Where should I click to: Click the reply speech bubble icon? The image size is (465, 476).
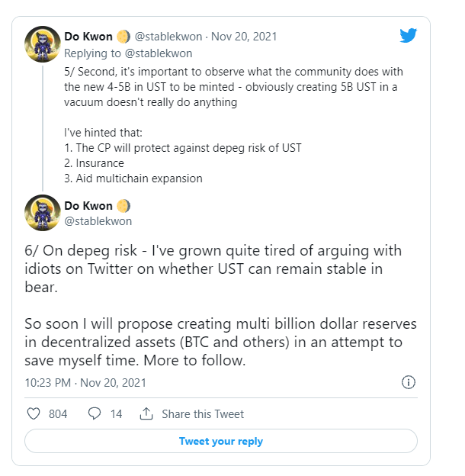(x=95, y=414)
